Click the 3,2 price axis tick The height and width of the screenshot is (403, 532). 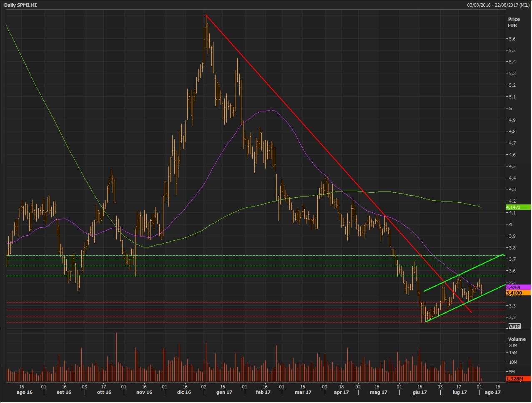pos(512,317)
